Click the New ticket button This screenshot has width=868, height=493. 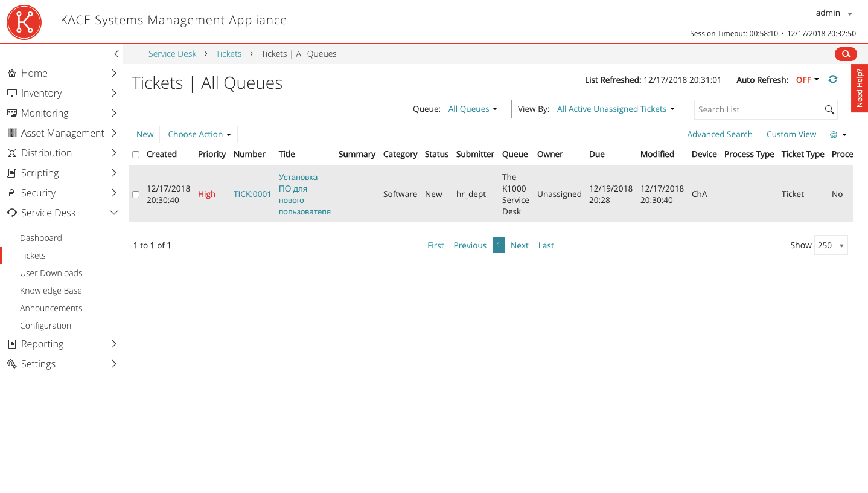(x=145, y=134)
